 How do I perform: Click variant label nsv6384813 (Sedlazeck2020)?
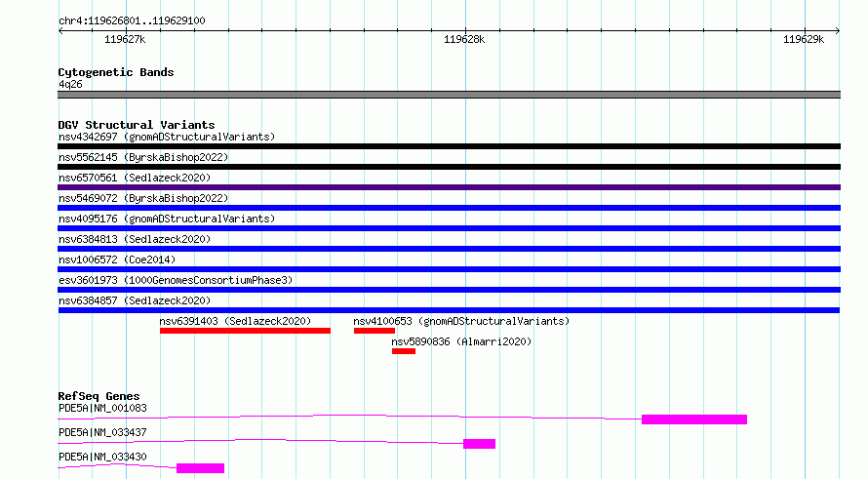tap(135, 239)
